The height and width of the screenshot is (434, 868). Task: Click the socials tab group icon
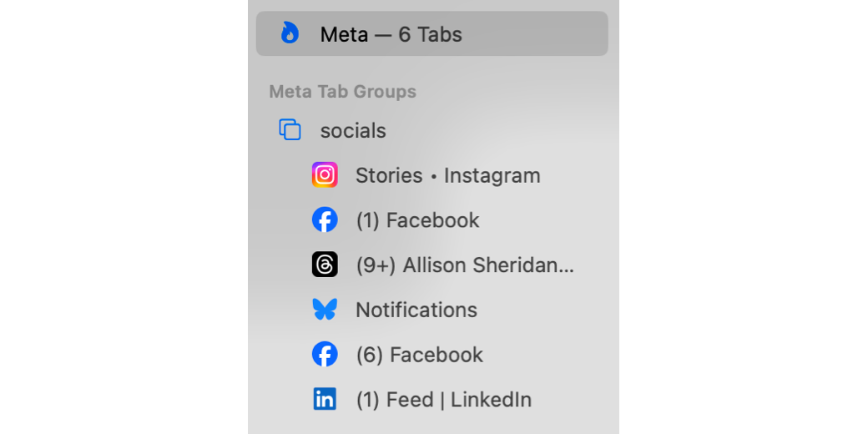[290, 130]
